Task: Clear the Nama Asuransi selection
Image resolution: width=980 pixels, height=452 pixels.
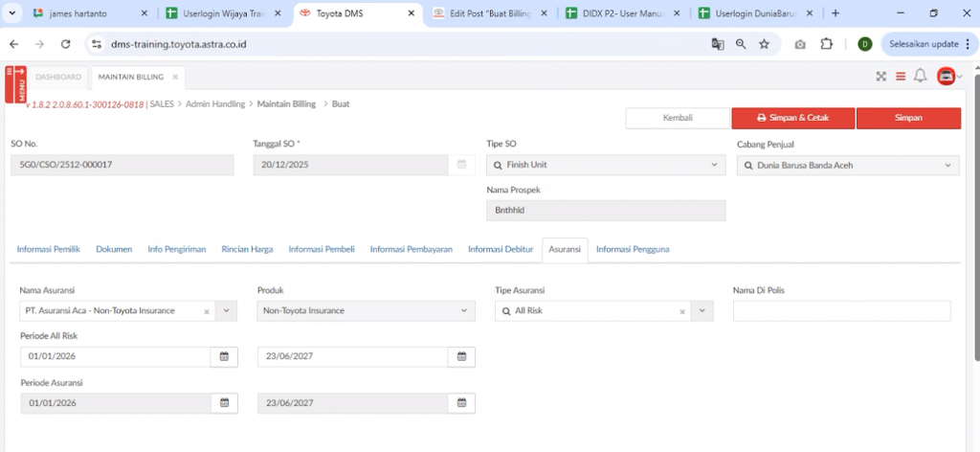Action: (x=207, y=311)
